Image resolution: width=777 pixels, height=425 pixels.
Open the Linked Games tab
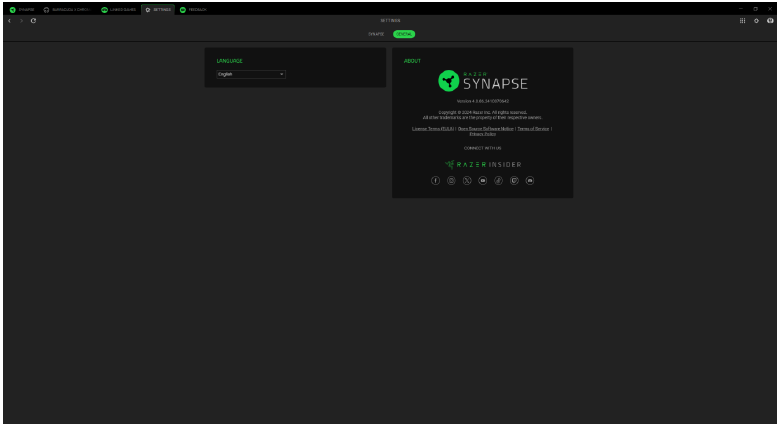coord(118,10)
